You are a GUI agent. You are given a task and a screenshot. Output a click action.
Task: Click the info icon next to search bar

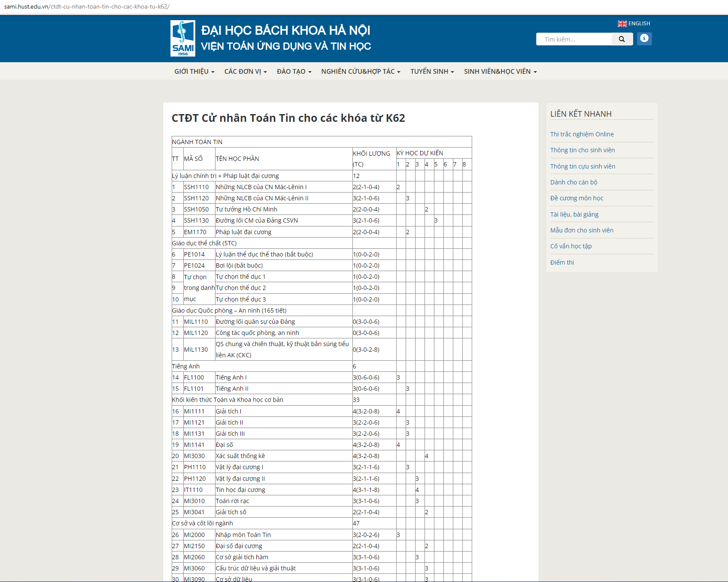[x=644, y=39]
